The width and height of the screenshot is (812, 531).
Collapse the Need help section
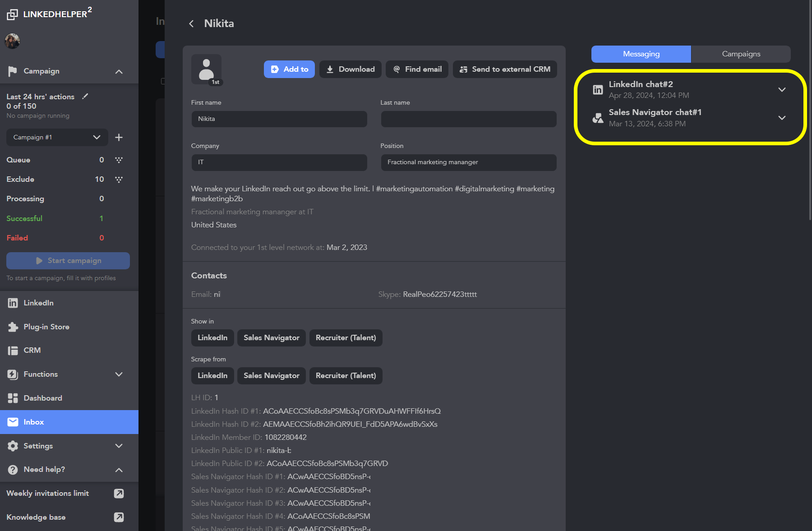pyautogui.click(x=119, y=469)
